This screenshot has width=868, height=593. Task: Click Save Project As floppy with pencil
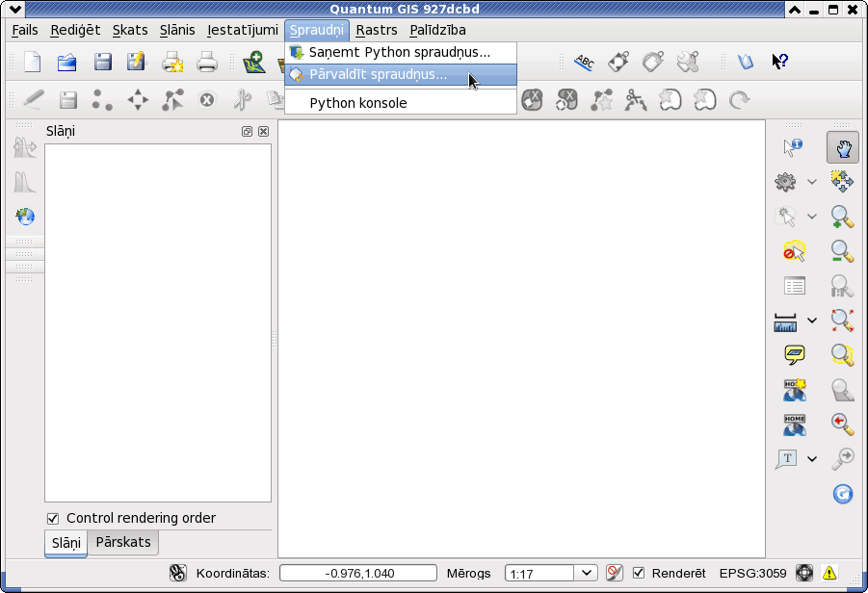136,62
